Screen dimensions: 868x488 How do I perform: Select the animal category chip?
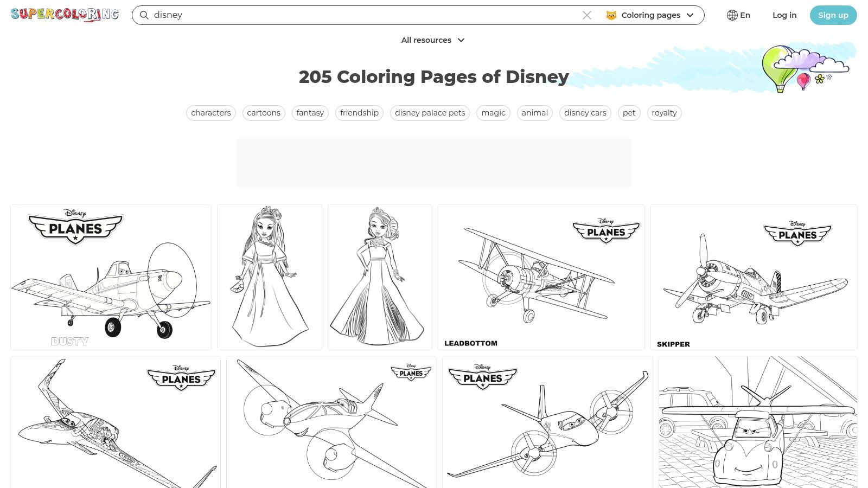(534, 113)
